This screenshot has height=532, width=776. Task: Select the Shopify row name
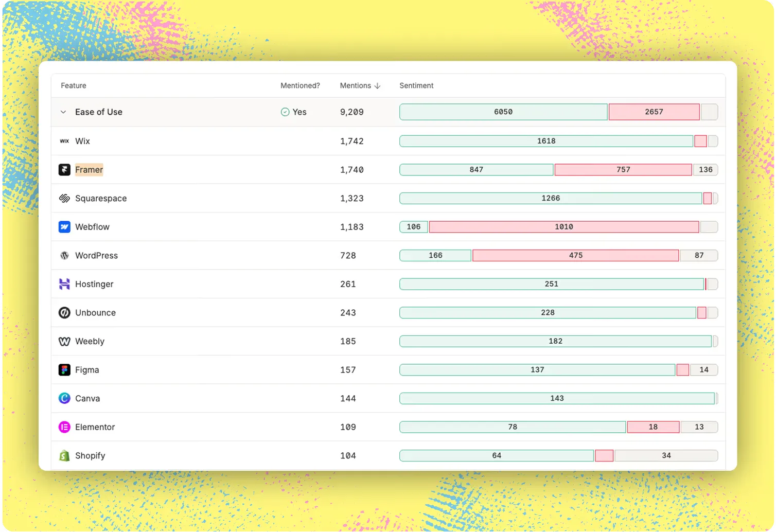90,456
